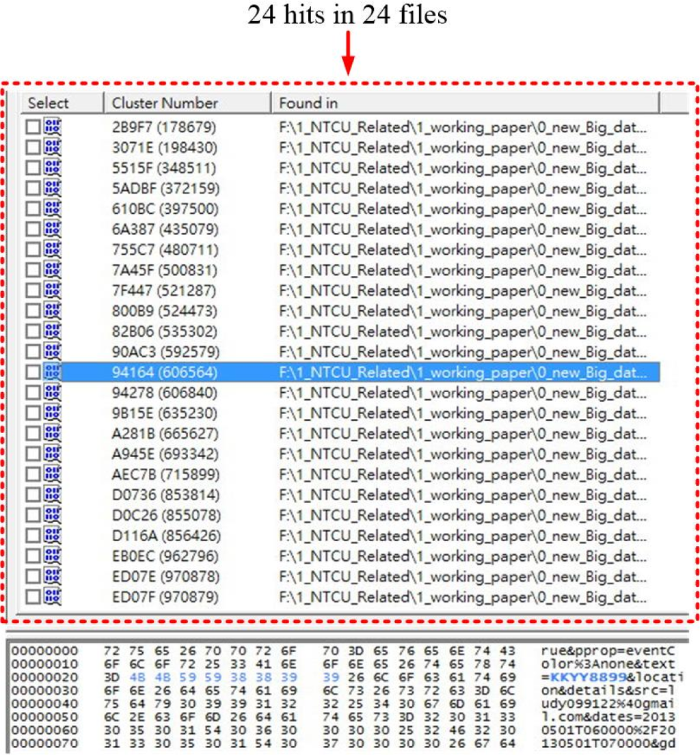
Task: Tick the checkbox for cluster 3071E
Action: (x=33, y=148)
